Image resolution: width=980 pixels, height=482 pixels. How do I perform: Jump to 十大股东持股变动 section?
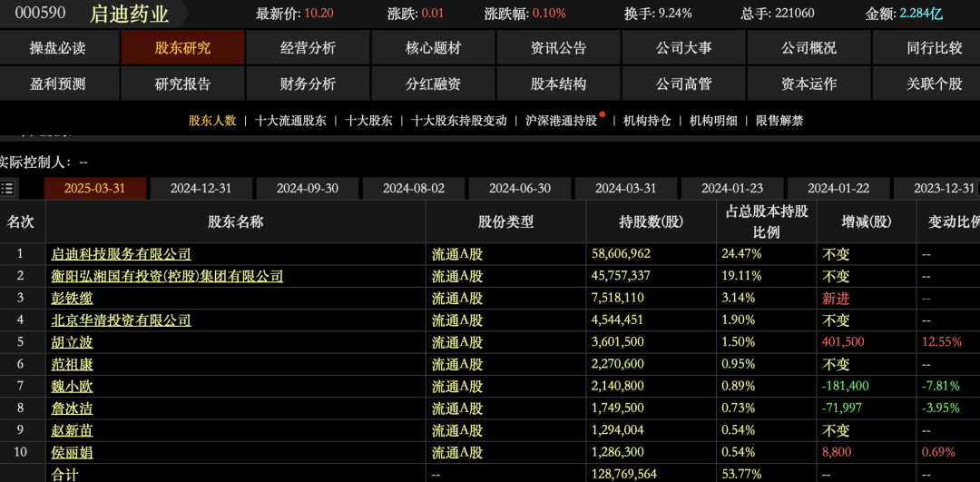click(459, 121)
